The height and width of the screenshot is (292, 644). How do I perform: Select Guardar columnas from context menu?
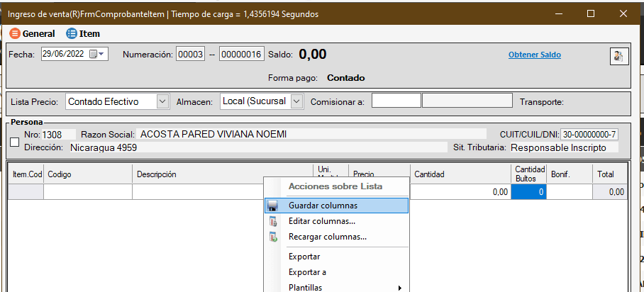point(323,206)
